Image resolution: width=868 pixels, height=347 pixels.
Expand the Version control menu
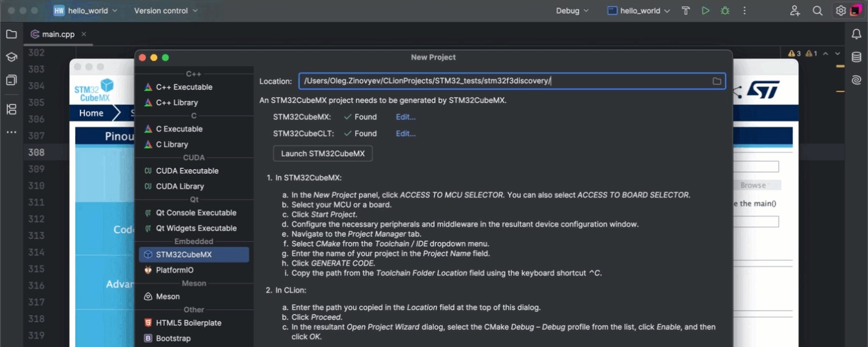click(165, 10)
